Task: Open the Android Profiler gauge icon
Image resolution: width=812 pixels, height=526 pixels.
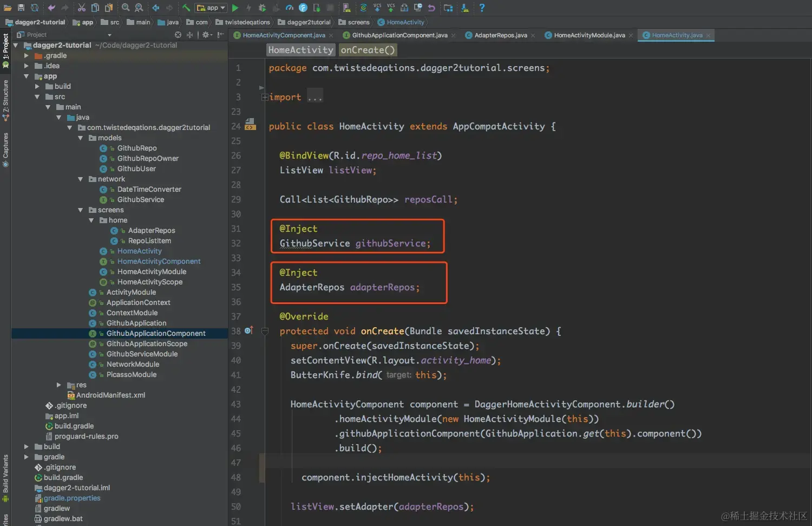Action: click(x=290, y=8)
